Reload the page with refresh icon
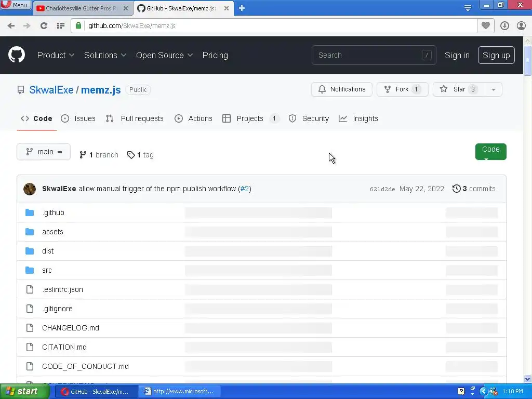Viewport: 532px width, 399px height. coord(44,26)
